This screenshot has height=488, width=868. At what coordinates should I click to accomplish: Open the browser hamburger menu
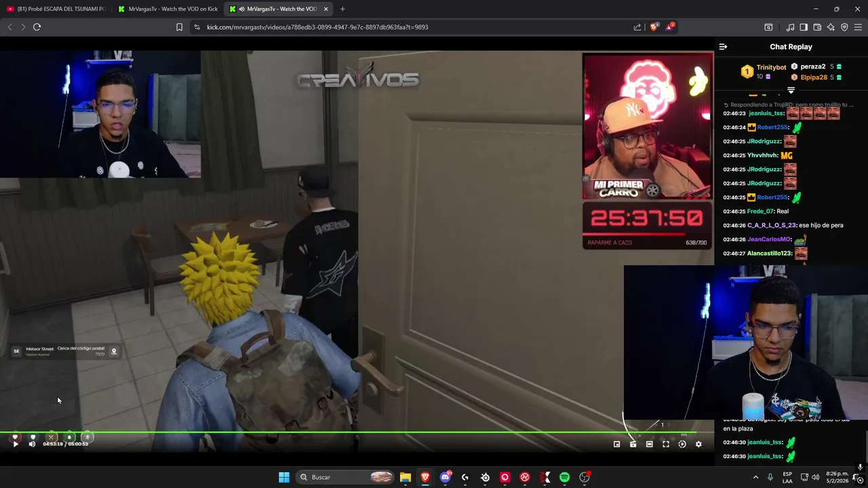click(x=859, y=27)
